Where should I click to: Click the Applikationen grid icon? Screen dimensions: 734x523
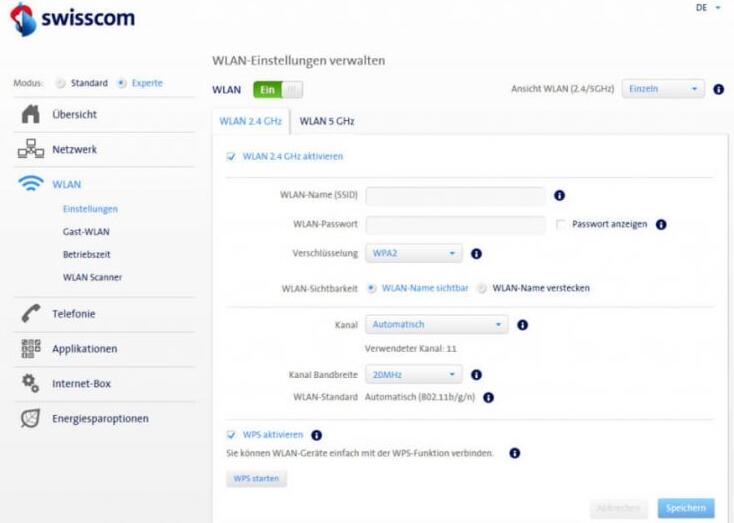click(31, 348)
